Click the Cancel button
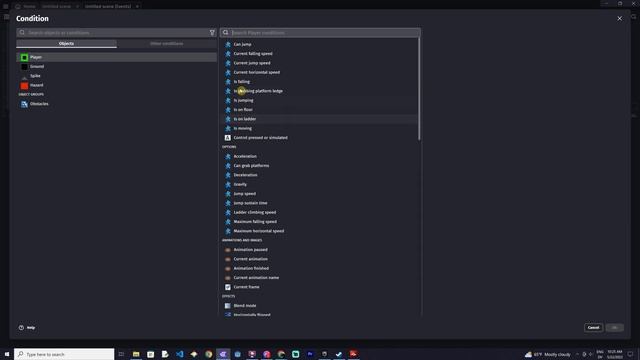 pyautogui.click(x=593, y=328)
